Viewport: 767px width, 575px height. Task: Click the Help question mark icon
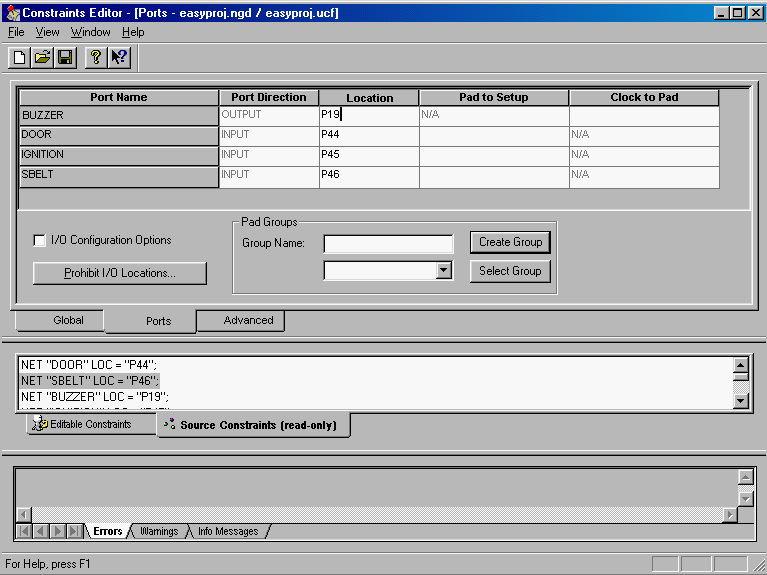pos(95,57)
